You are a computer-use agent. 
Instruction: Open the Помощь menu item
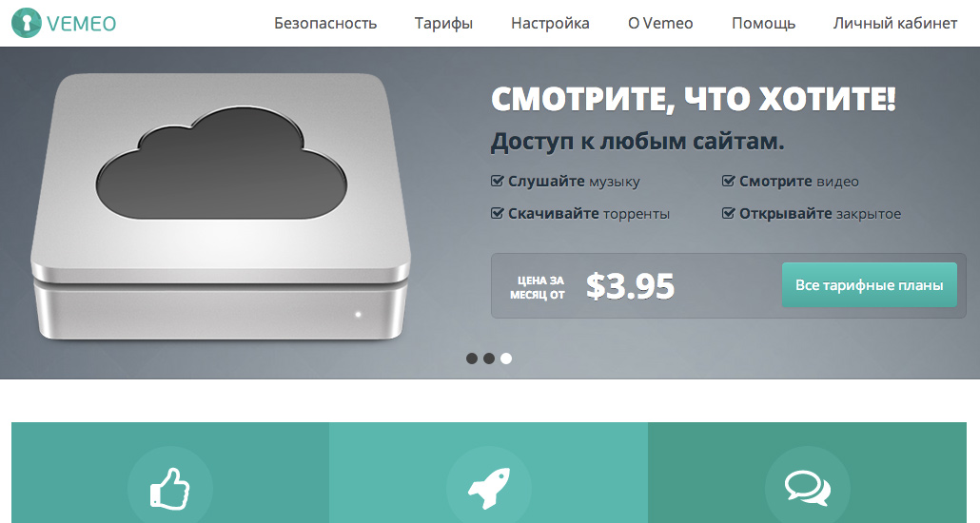(764, 24)
